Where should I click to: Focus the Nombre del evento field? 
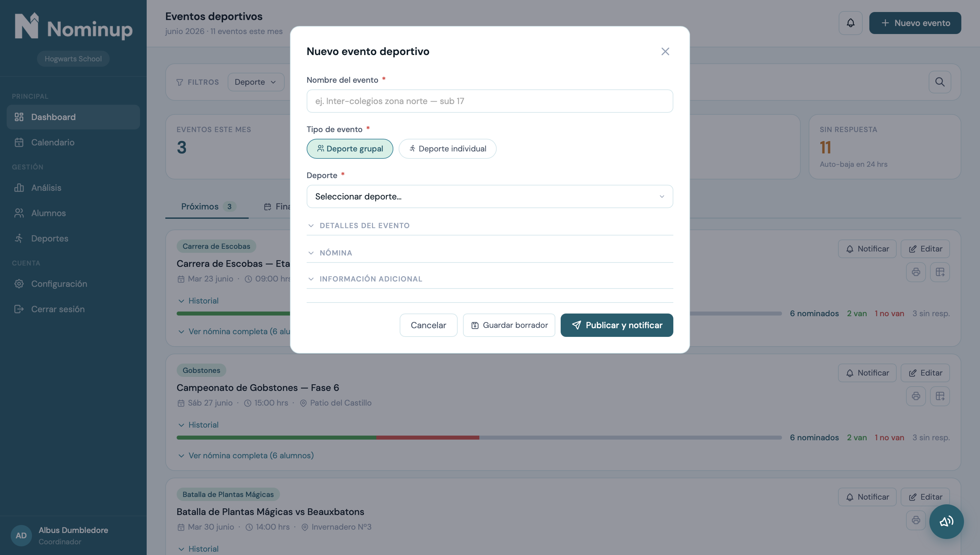489,101
